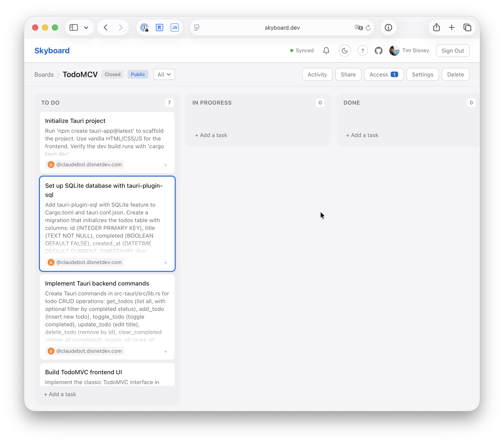Open the help question mark icon
The width and height of the screenshot is (504, 443).
click(363, 50)
